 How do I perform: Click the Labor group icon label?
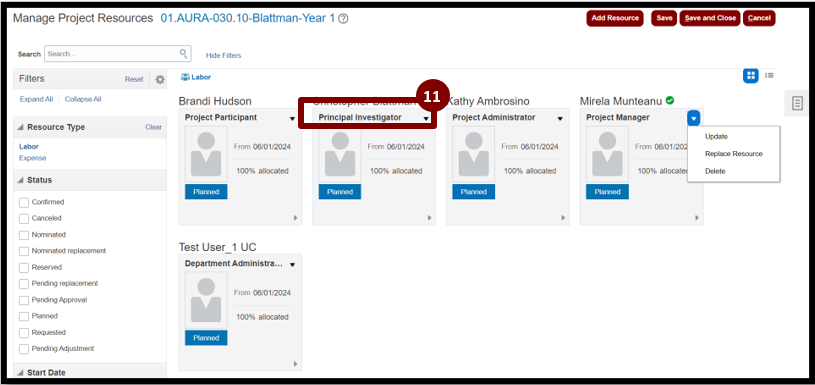[x=196, y=77]
